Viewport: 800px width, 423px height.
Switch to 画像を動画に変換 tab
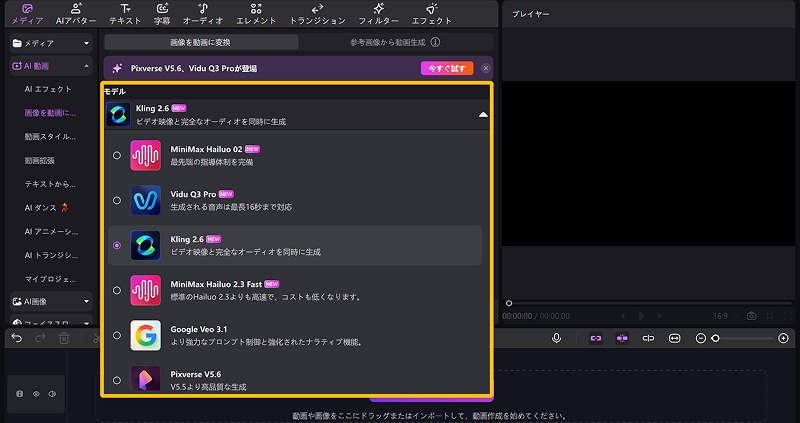tap(201, 42)
